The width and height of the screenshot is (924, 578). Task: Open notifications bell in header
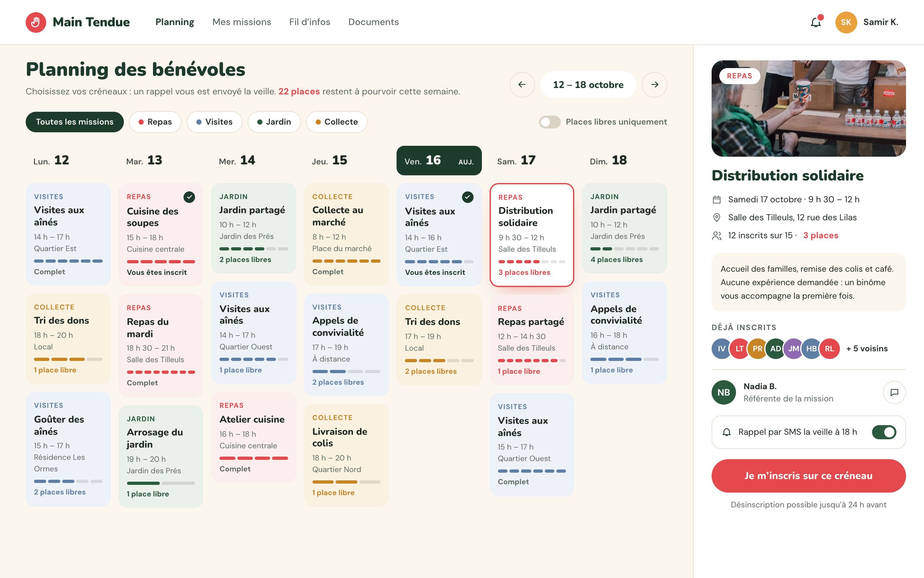pyautogui.click(x=816, y=22)
